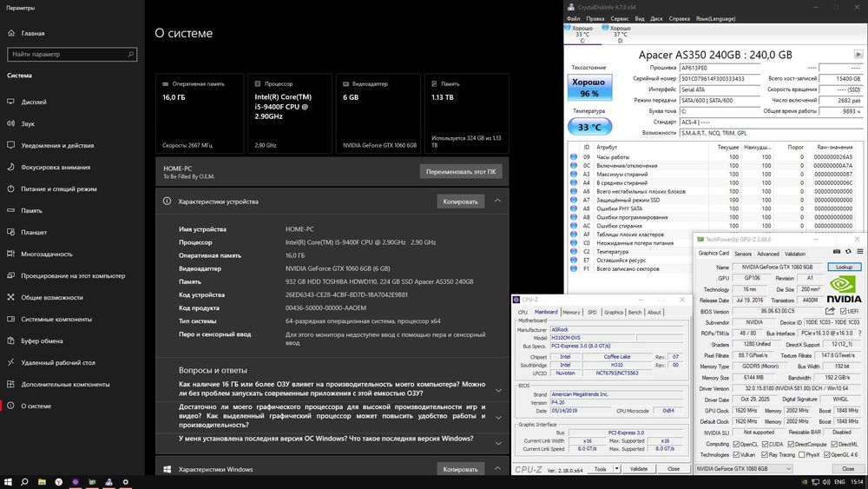The height and width of the screenshot is (489, 868).
Task: Click the Процессор summary card
Action: click(x=290, y=114)
